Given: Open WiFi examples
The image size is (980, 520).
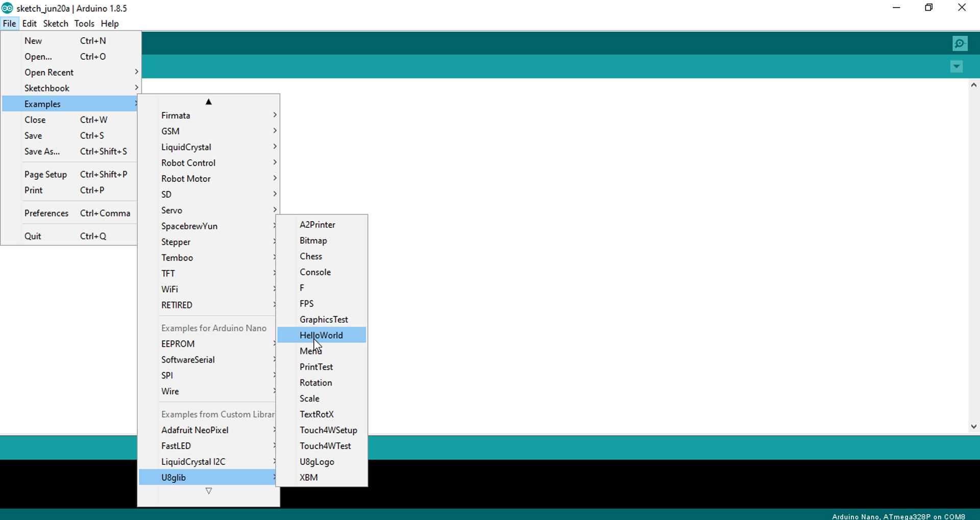Looking at the screenshot, I should (x=207, y=290).
